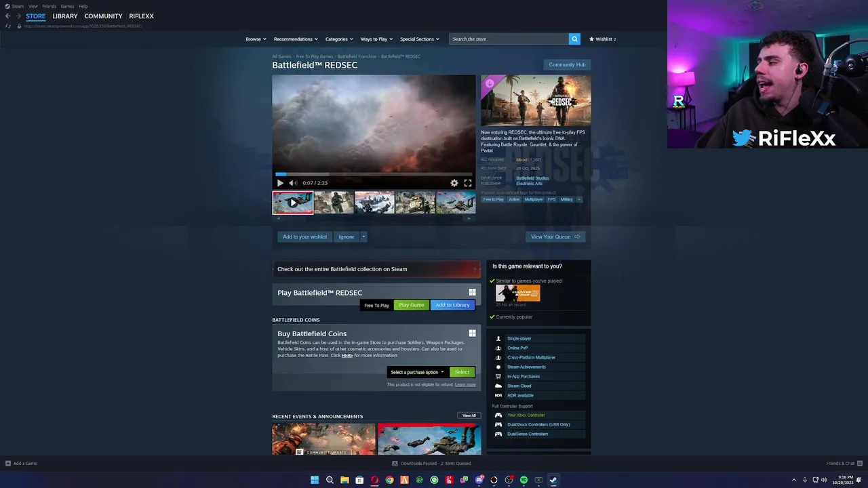Click Windows icon beside Buy Battlefield Coins
The height and width of the screenshot is (488, 868).
pyautogui.click(x=472, y=333)
